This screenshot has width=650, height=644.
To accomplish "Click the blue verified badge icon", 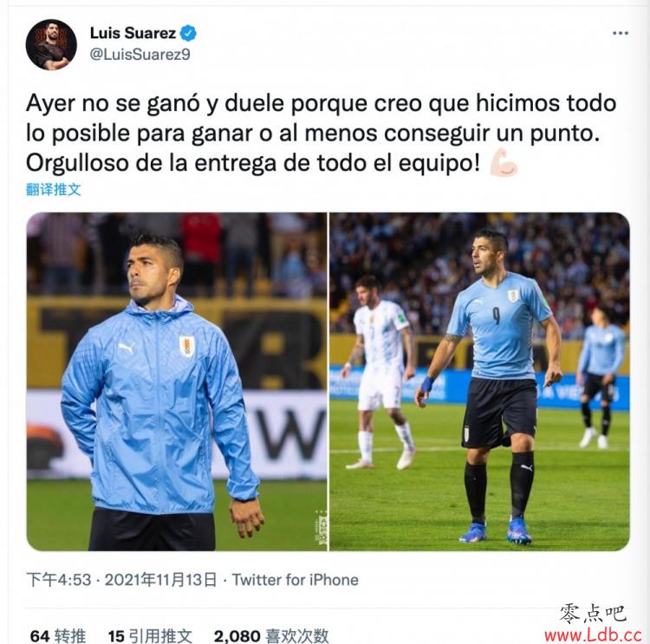I will (188, 33).
